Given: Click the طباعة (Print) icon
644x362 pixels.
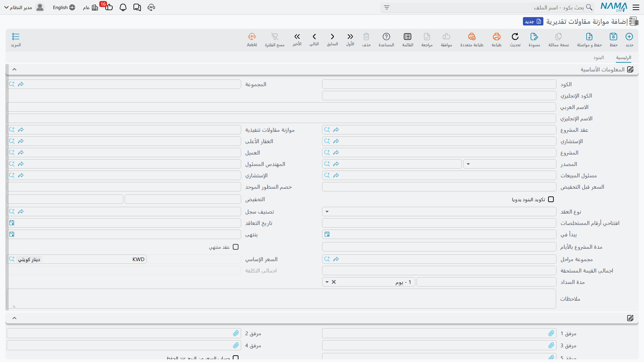Looking at the screenshot, I should tap(496, 37).
